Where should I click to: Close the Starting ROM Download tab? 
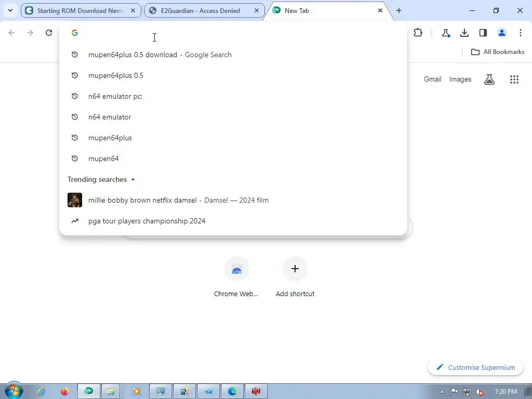coord(133,10)
